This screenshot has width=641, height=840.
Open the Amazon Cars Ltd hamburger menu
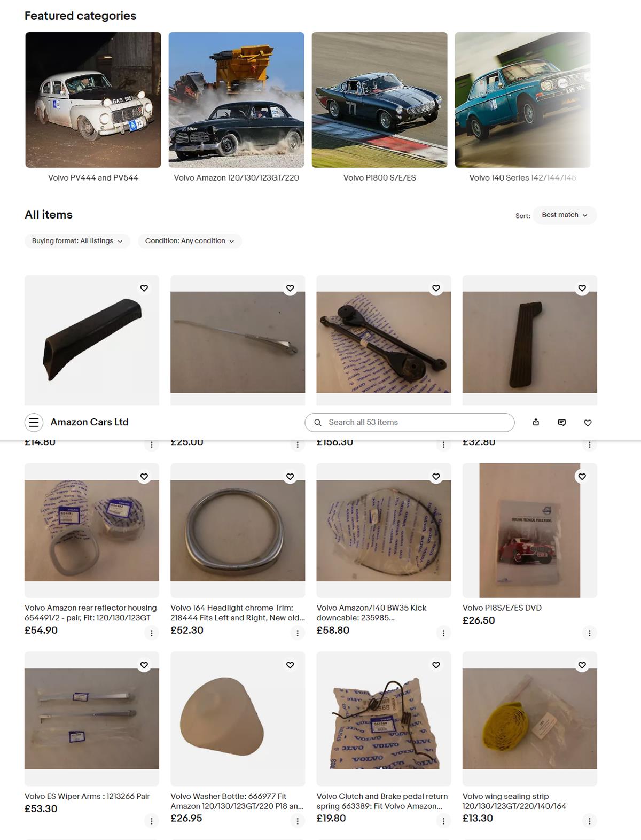pos(34,423)
